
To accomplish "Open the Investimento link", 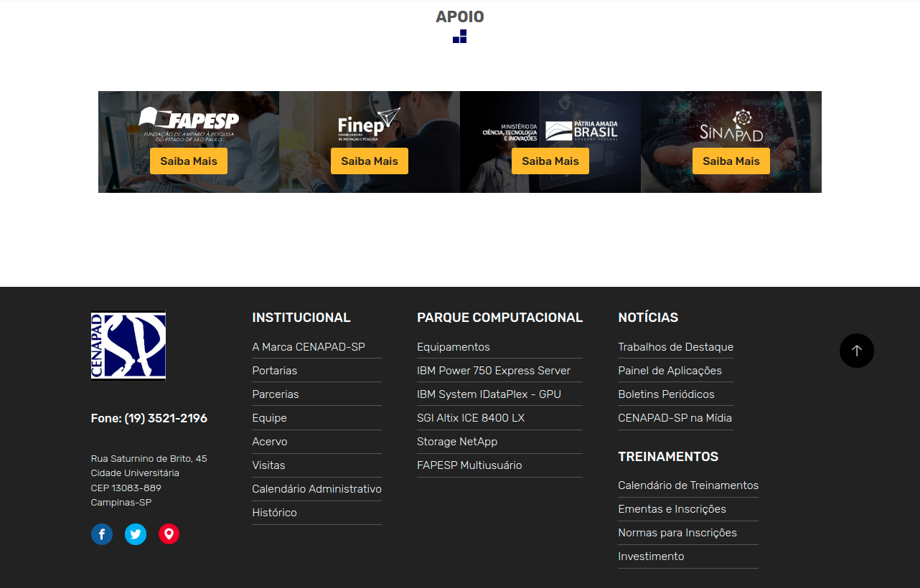I will click(x=652, y=556).
